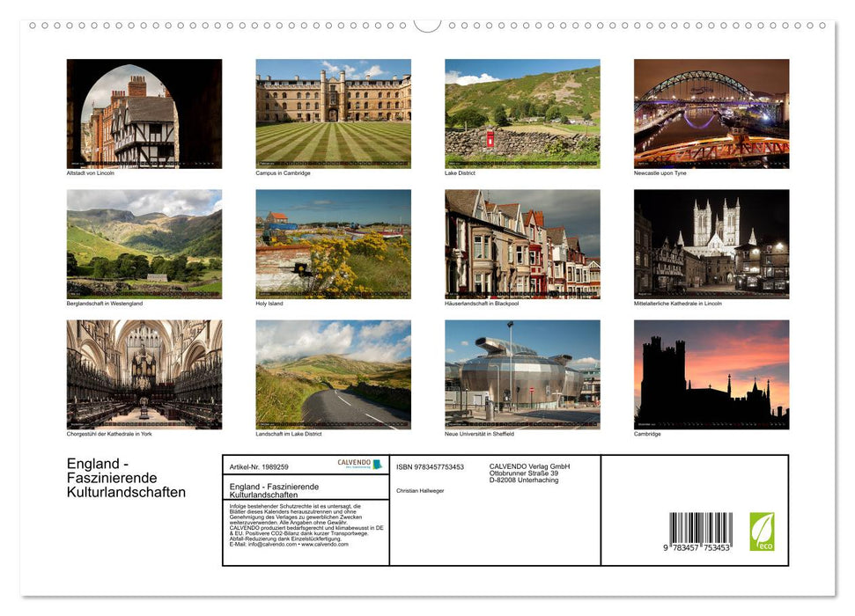The image size is (855, 616).
Task: Select the ISBN 9783457753453 entry
Action: [x=431, y=466]
